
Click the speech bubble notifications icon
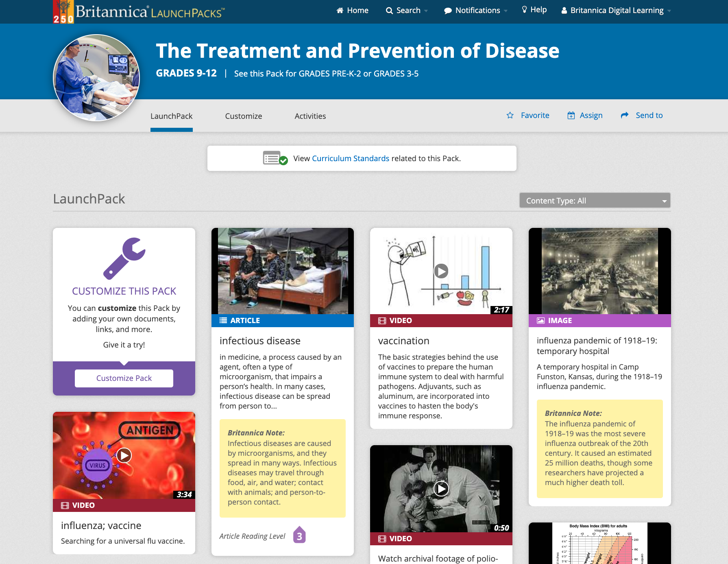click(448, 11)
